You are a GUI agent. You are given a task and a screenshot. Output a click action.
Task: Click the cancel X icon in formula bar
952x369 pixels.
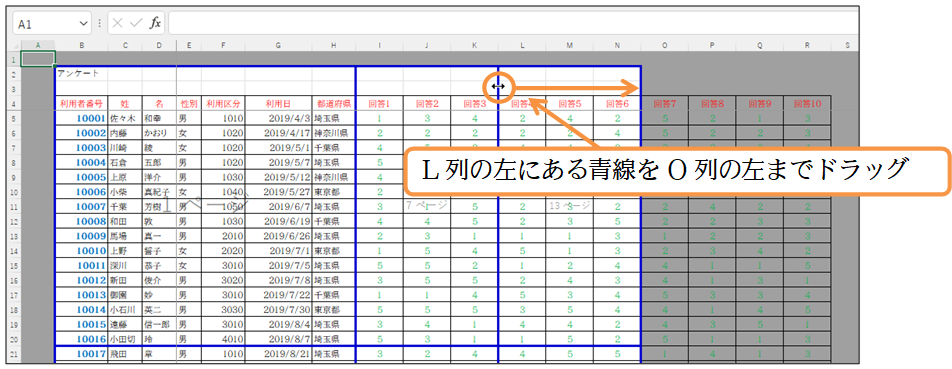[118, 23]
